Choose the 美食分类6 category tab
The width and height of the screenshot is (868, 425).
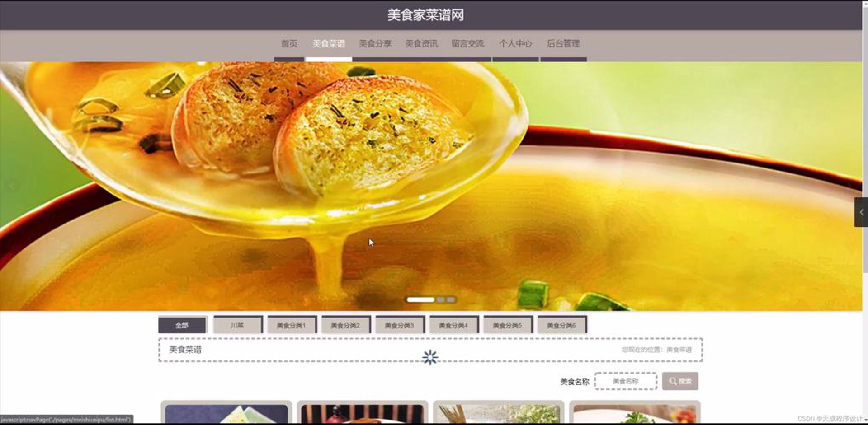point(561,325)
